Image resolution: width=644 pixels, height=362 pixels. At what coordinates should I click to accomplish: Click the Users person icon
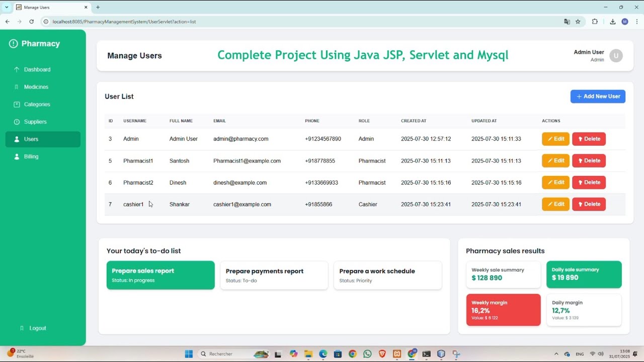[17, 139]
